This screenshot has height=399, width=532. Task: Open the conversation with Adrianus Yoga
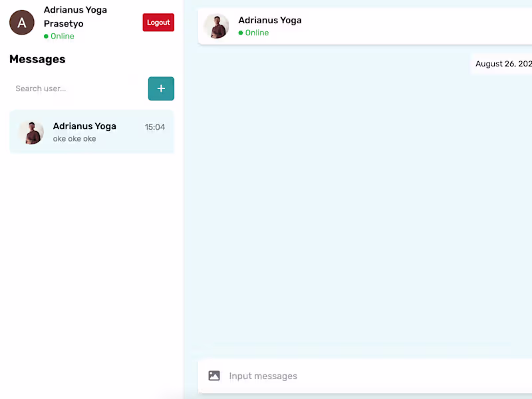[x=91, y=132]
